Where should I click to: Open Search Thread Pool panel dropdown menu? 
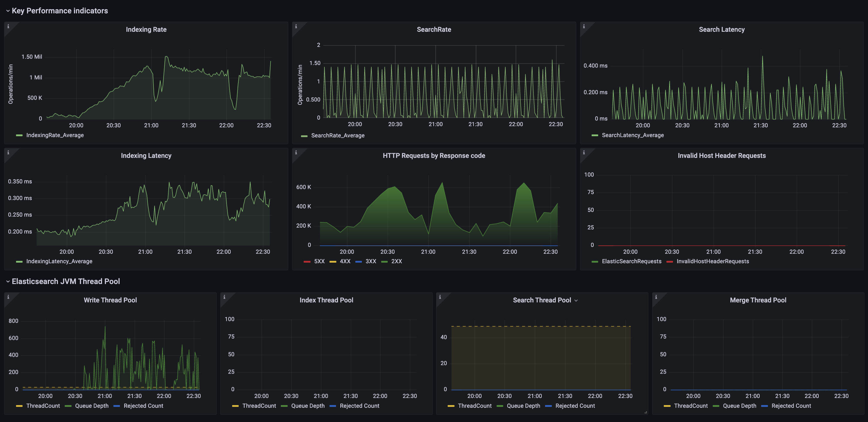[576, 300]
